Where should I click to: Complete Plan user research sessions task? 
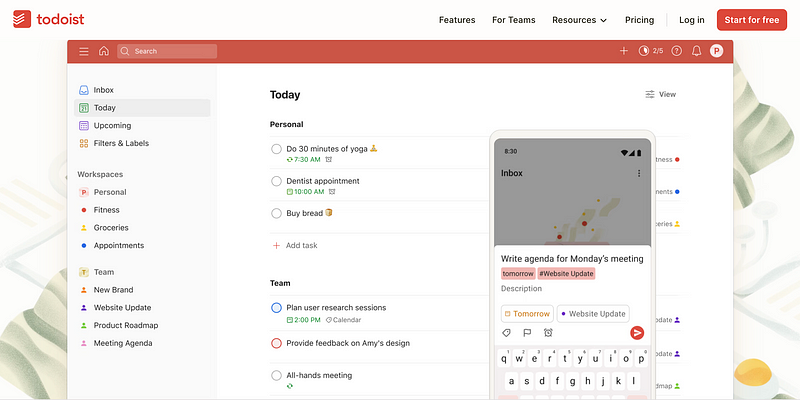(276, 308)
